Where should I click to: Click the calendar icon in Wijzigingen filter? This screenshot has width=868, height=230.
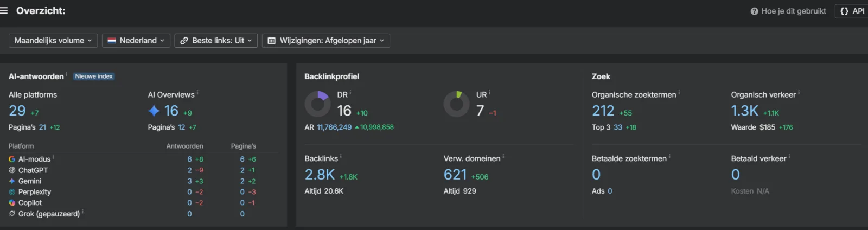tap(271, 41)
